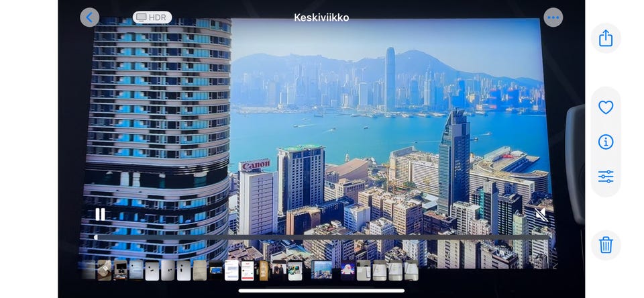Select the enlarged city skyline thumbnail
This screenshot has height=298, width=644.
[321, 270]
